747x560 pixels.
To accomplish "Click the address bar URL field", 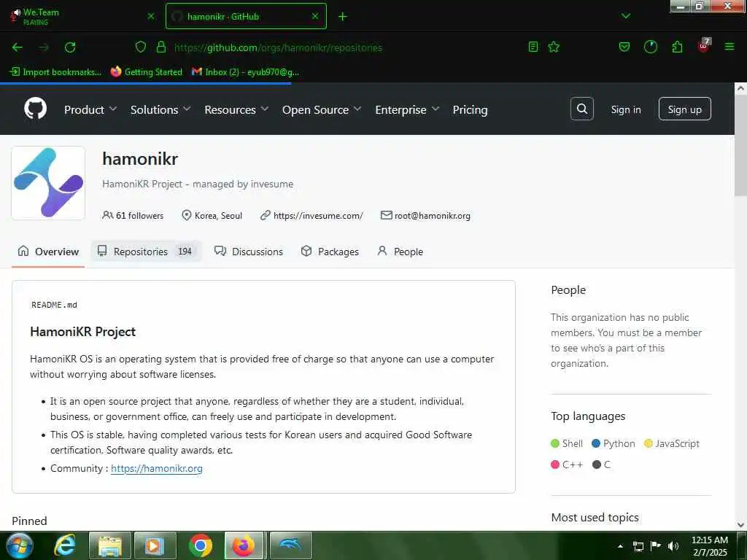I will coord(278,47).
